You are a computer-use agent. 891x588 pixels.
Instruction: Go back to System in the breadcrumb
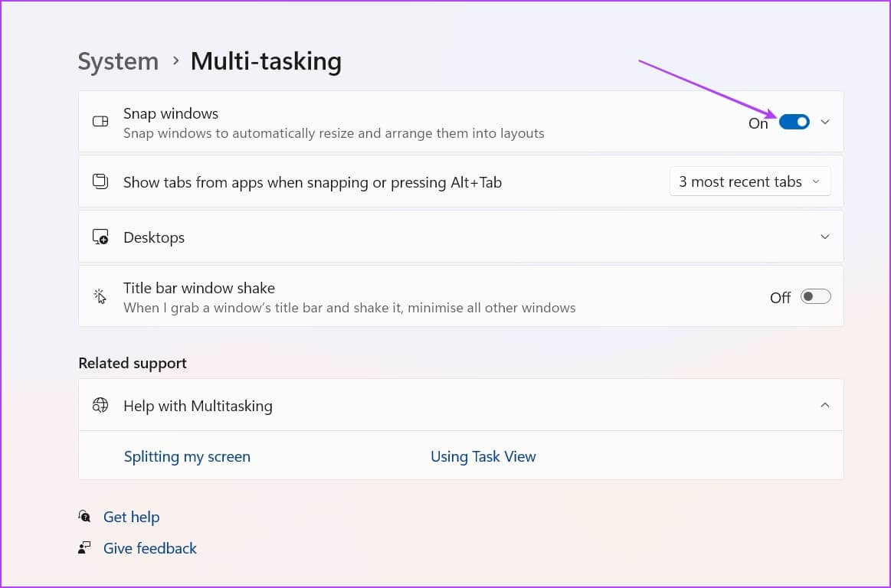pos(118,61)
